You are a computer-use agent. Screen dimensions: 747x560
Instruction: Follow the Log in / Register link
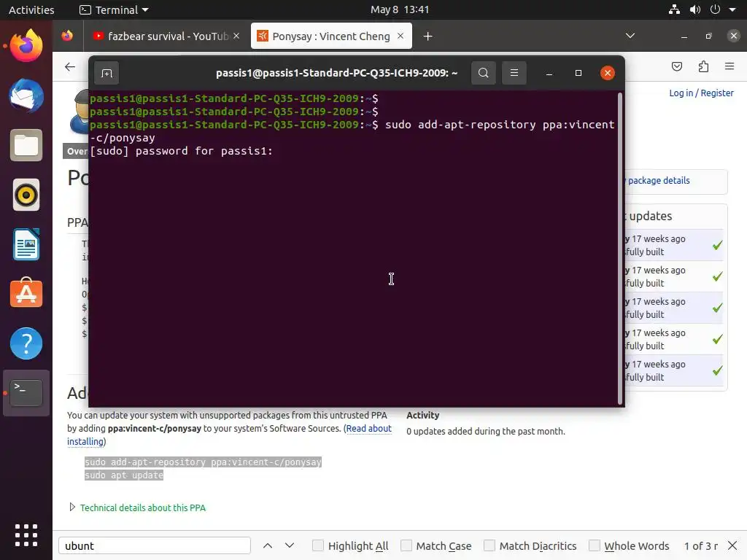[x=701, y=93]
